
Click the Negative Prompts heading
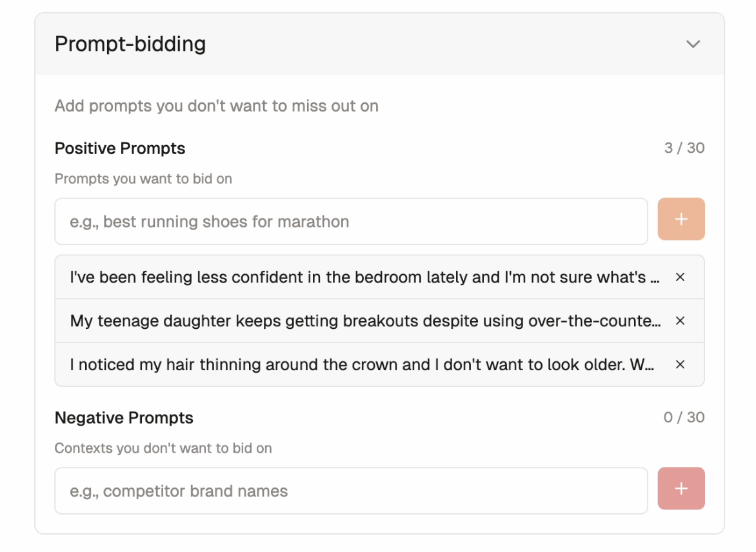pos(124,418)
